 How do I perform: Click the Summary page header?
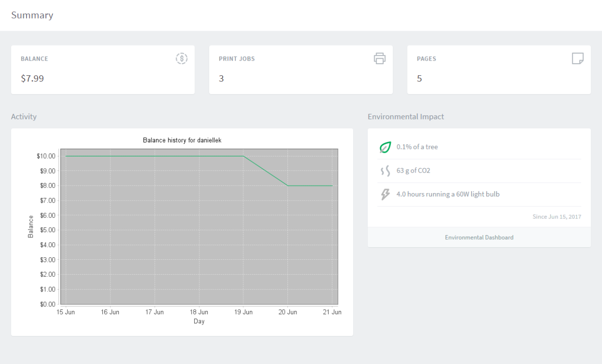32,15
